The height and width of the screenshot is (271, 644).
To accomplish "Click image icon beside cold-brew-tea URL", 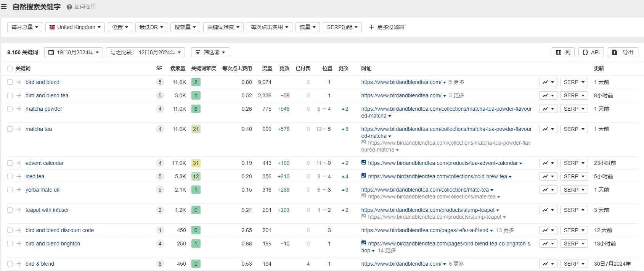I will [364, 176].
